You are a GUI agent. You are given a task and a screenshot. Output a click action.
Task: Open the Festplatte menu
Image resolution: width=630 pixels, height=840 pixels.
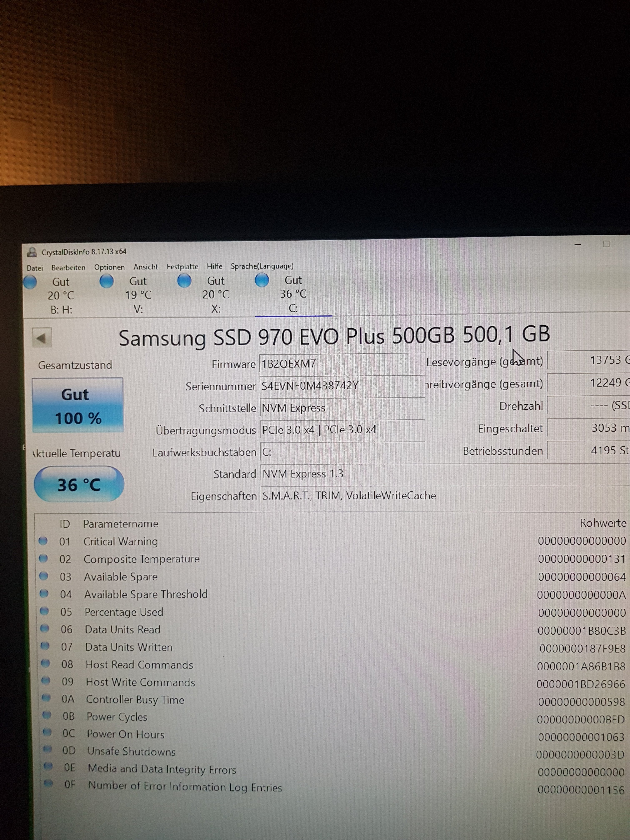coord(182,267)
